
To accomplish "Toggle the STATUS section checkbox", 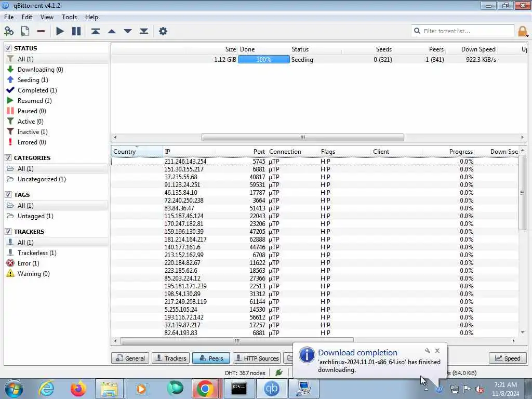I will point(8,48).
